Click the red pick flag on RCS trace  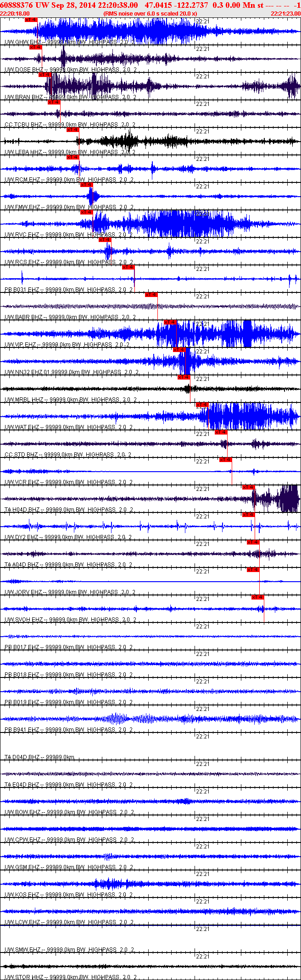pyautogui.click(x=105, y=240)
